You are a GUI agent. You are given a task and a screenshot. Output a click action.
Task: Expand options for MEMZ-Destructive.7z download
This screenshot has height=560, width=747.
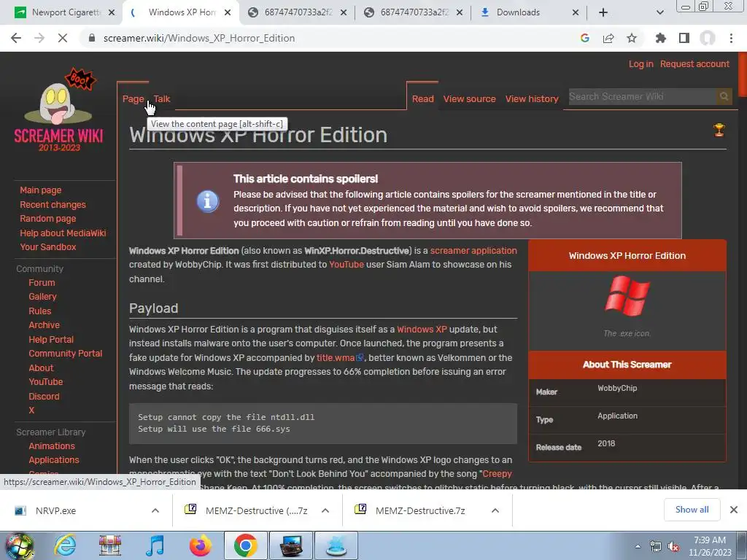click(x=495, y=510)
